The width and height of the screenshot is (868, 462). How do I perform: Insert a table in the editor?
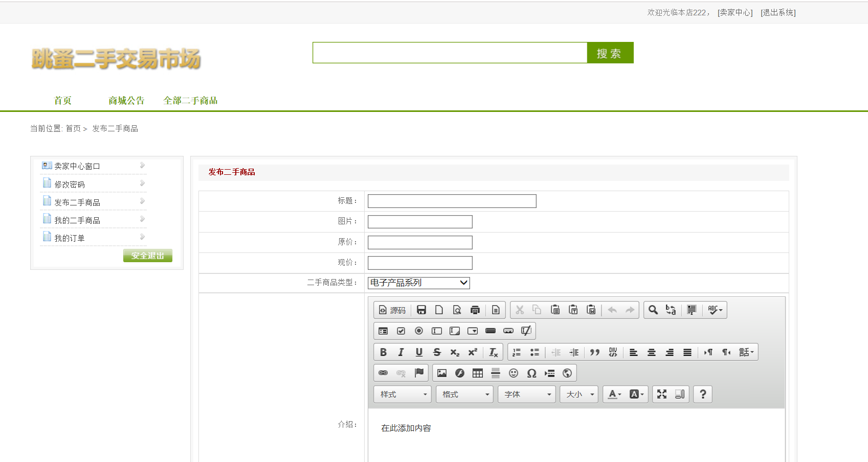[x=478, y=373]
